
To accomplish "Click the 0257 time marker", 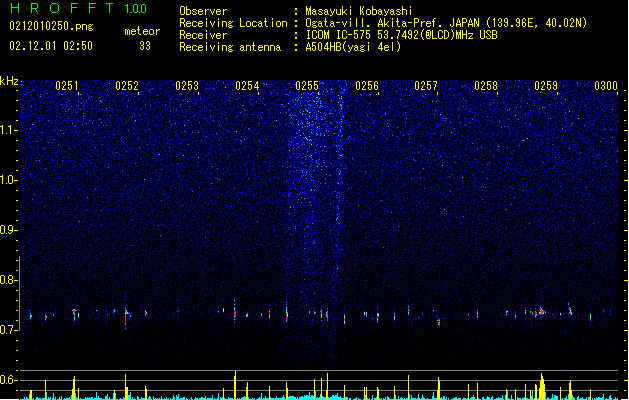I will click(426, 85).
